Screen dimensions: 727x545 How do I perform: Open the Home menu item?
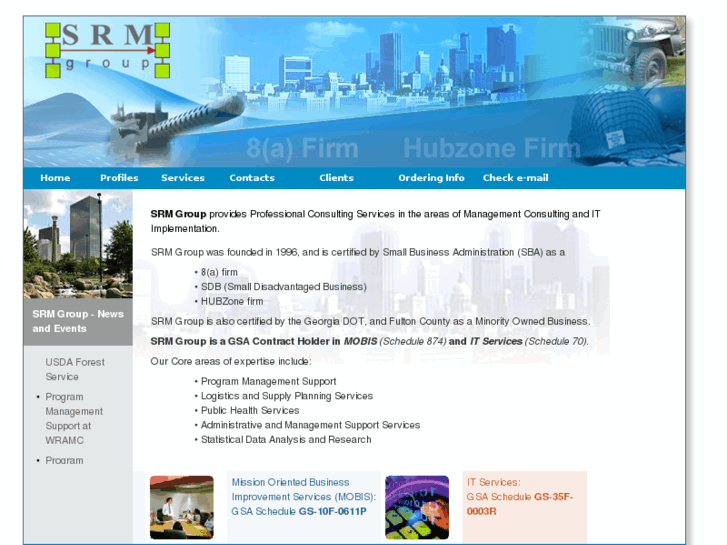tap(55, 178)
